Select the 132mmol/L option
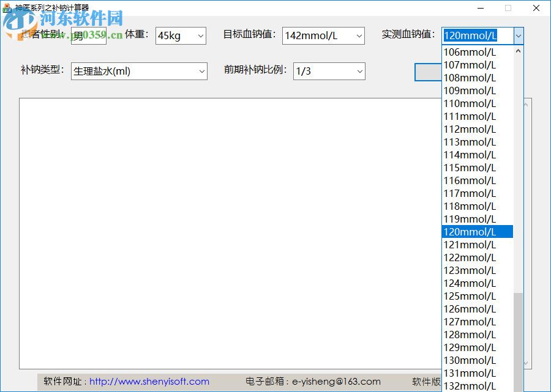This screenshot has height=392, width=551. click(477, 386)
